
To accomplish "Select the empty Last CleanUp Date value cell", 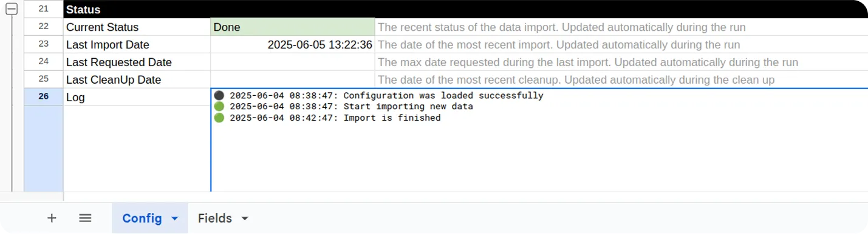I will click(293, 80).
